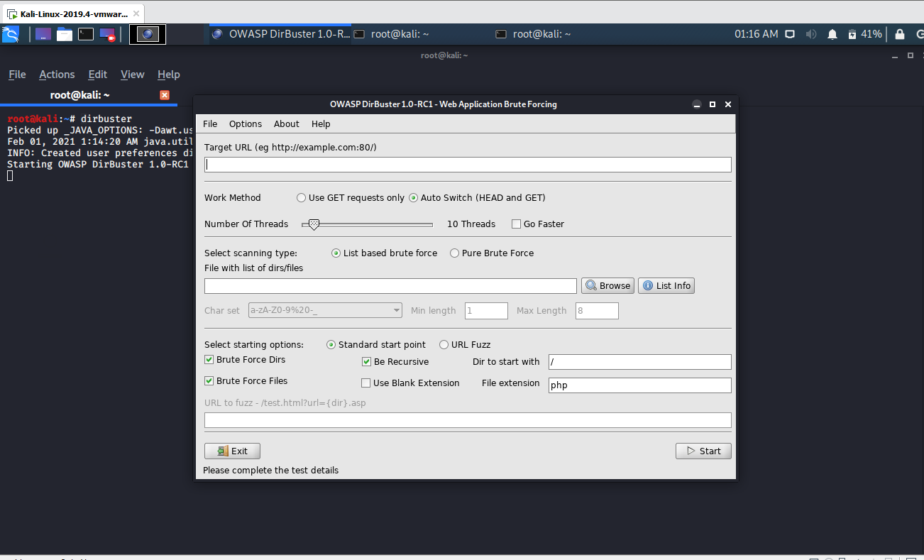Click the 'root@kali:~# dirbuster' terminal prompt line
Image resolution: width=924 pixels, height=560 pixels.
[x=70, y=119]
